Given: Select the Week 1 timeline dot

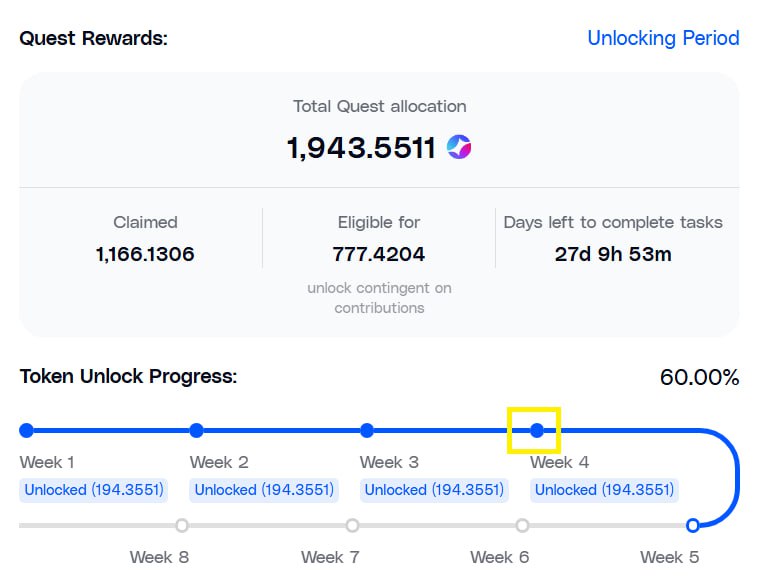Looking at the screenshot, I should tap(26, 430).
